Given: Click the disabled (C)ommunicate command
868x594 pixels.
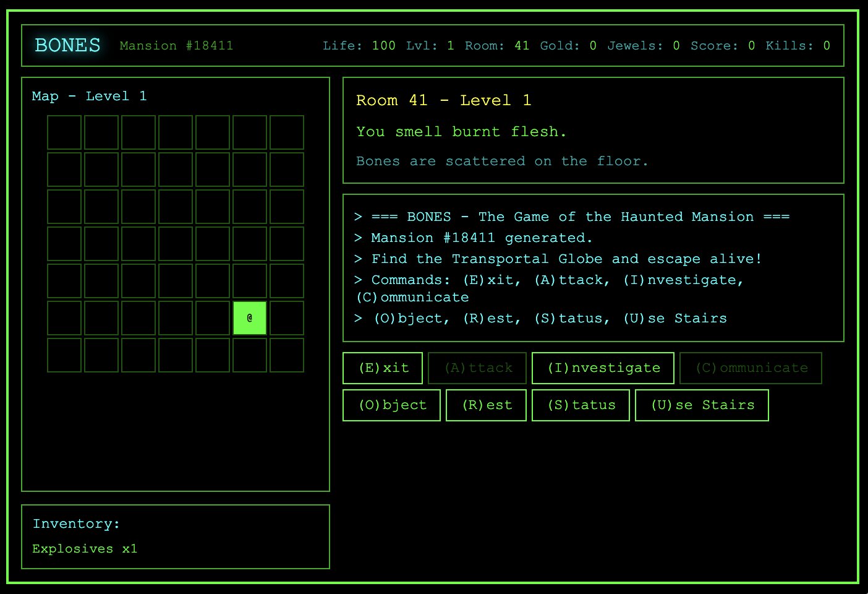Looking at the screenshot, I should click(751, 368).
